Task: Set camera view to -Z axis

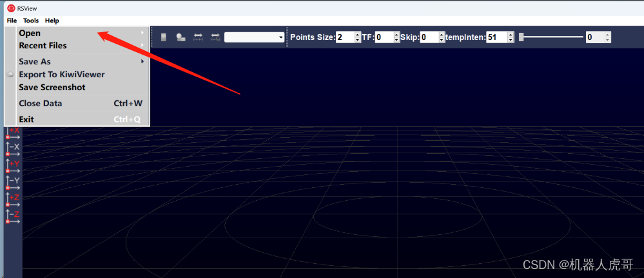Action: pos(12,217)
